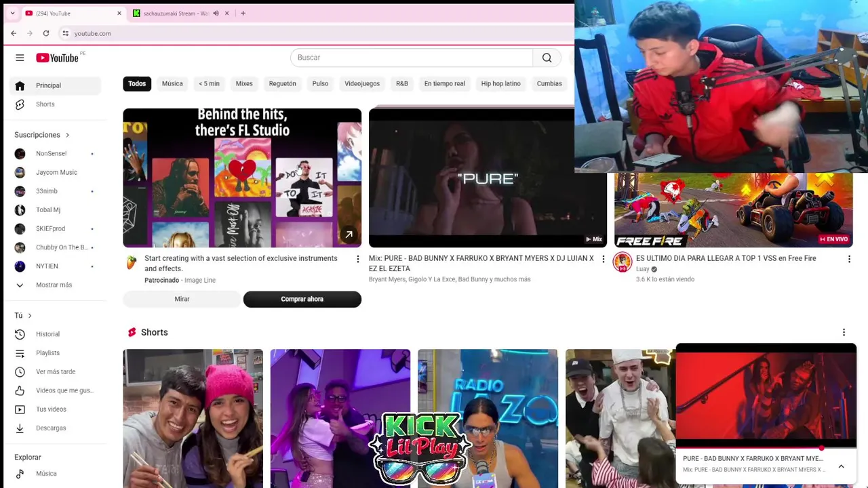This screenshot has width=868, height=488.
Task: Open Mix PURE video options menu
Action: pos(604,259)
